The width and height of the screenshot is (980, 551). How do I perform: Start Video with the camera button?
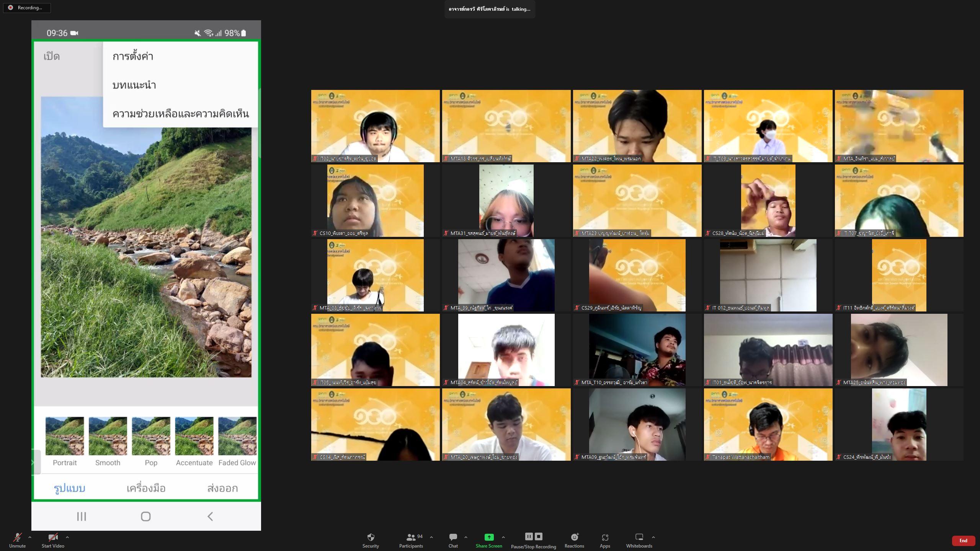pyautogui.click(x=53, y=540)
